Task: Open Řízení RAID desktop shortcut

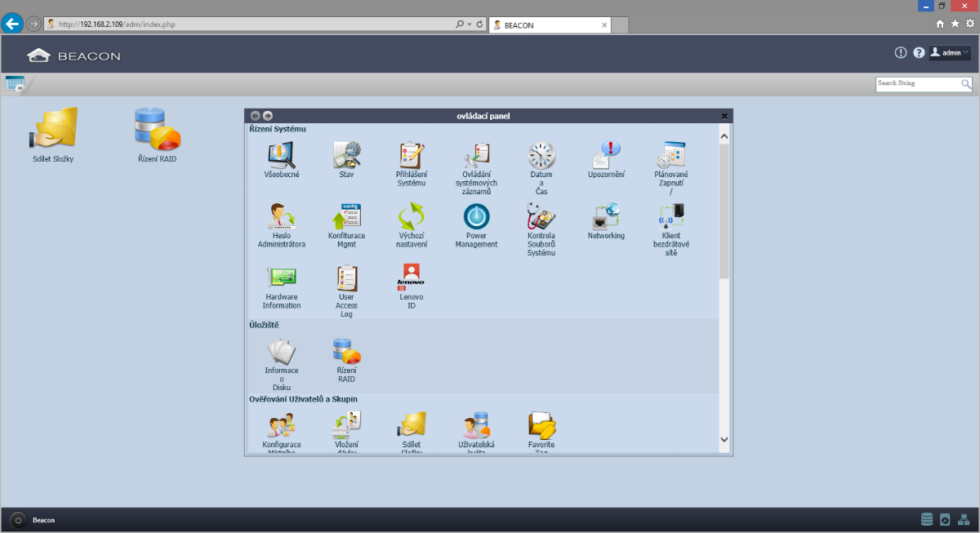Action: click(x=157, y=130)
